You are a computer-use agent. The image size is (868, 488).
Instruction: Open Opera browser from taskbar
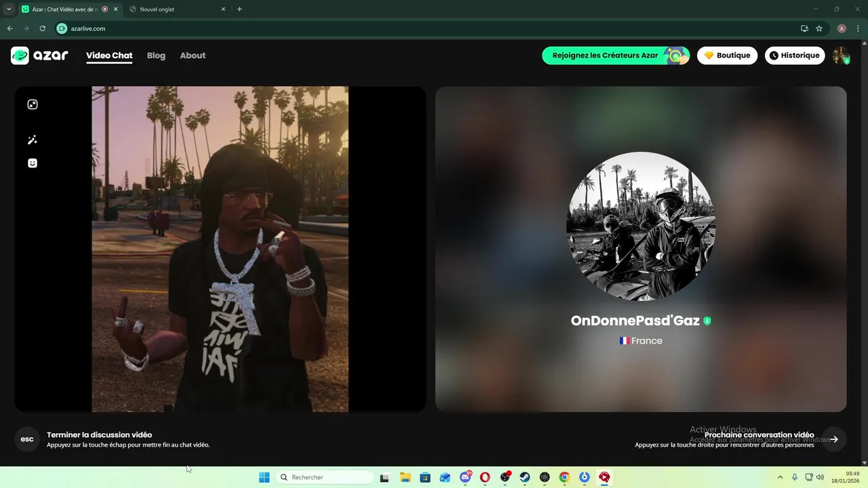point(485,477)
